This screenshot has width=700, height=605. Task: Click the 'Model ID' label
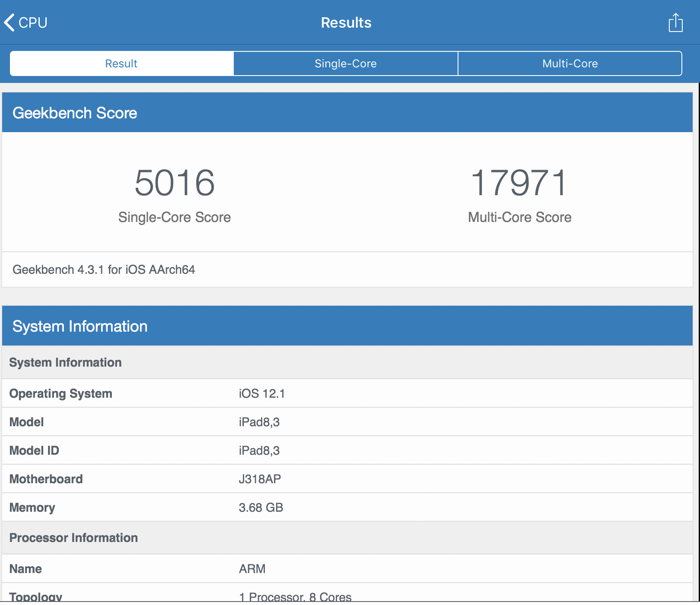[x=34, y=450]
